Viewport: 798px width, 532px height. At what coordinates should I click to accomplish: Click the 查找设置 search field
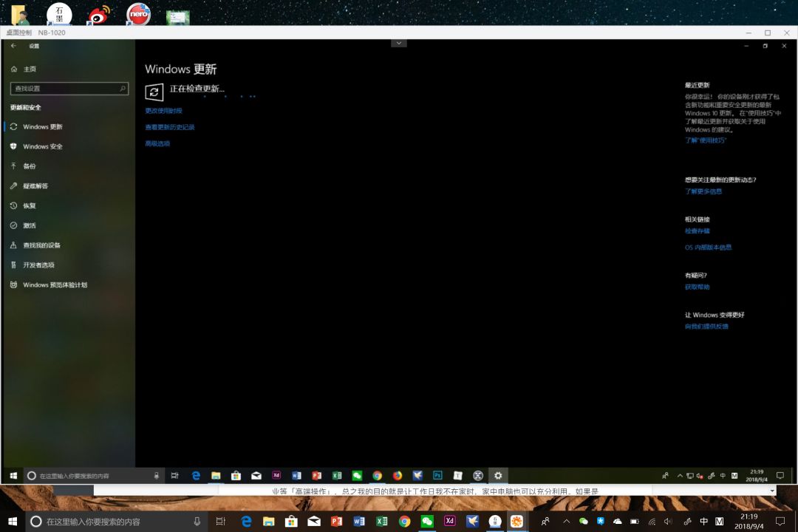coord(69,89)
